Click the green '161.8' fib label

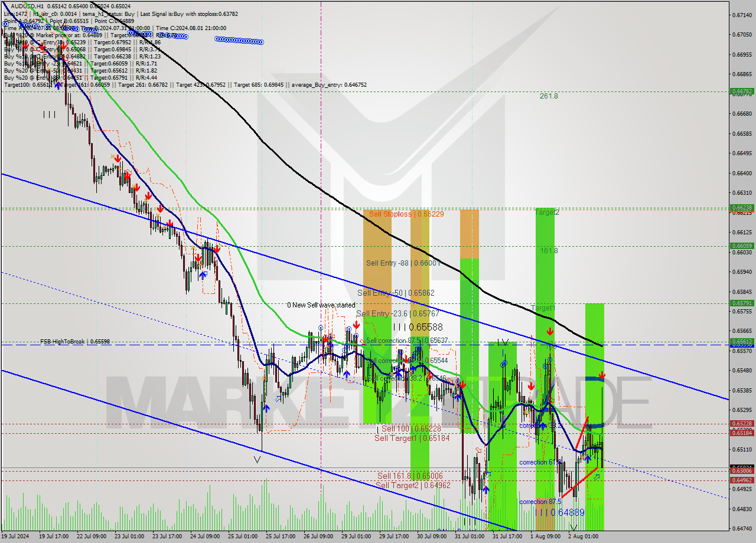click(549, 251)
